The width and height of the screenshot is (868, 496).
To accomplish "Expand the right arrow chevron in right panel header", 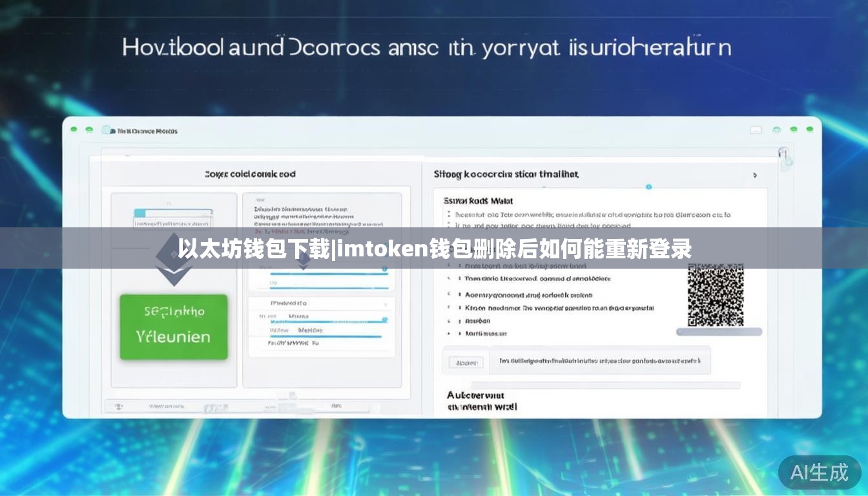I will pyautogui.click(x=755, y=175).
